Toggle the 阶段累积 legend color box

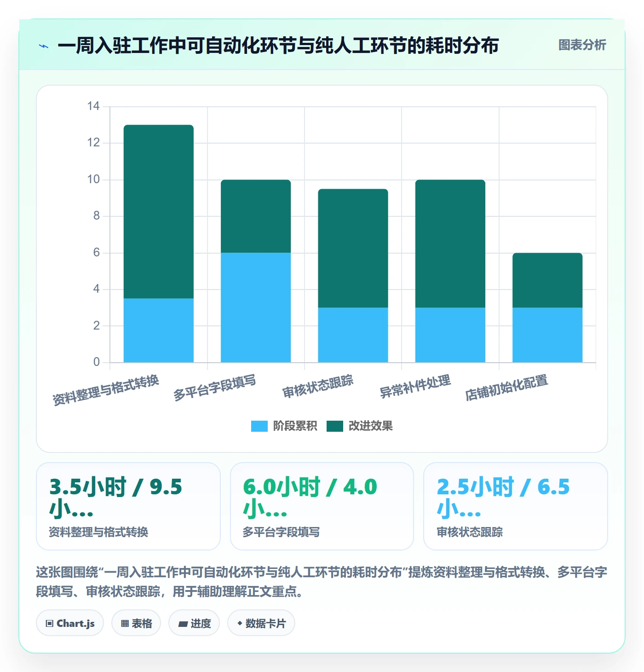point(259,426)
